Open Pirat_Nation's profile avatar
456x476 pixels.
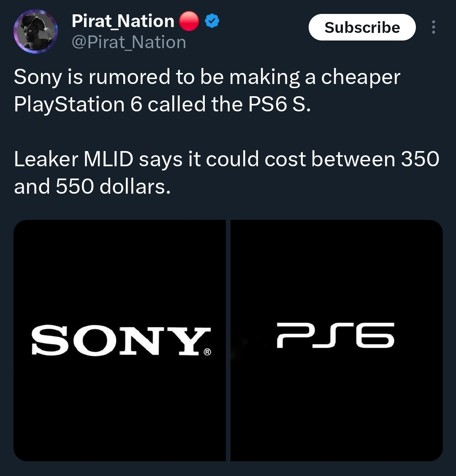pos(35,32)
